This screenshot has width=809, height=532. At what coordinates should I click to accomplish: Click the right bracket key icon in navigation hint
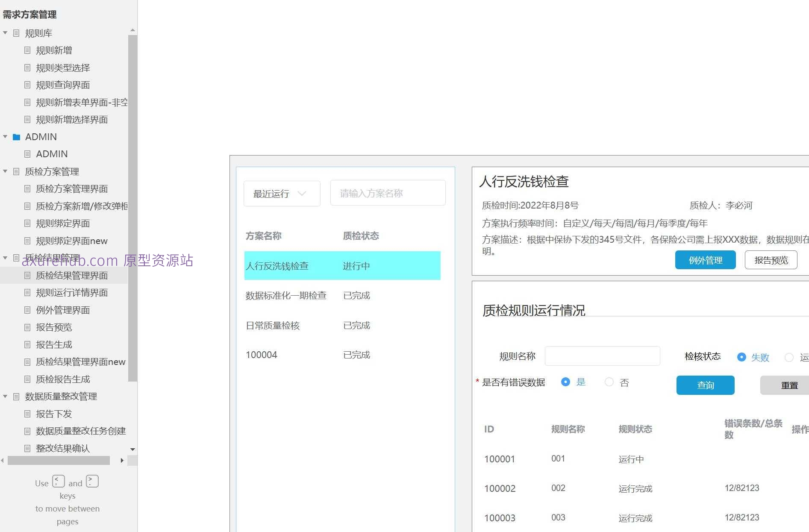pos(92,481)
